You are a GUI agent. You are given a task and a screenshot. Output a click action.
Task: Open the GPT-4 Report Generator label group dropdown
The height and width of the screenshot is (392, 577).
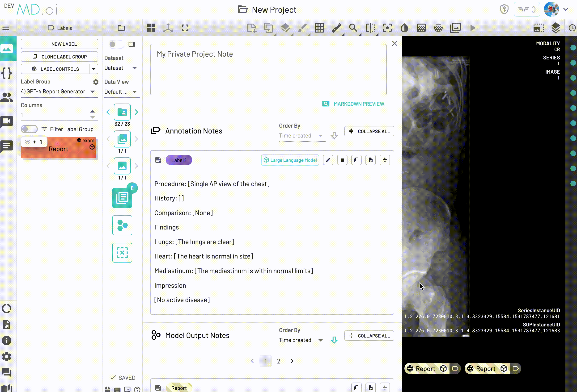point(93,91)
